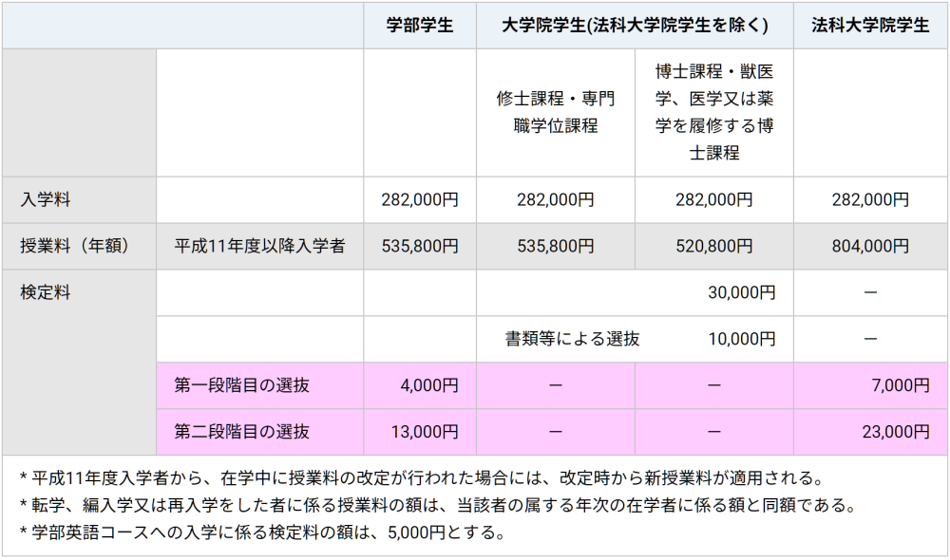This screenshot has height=560, width=950.
Task: Select the 23,000円 law school fee cell
Action: [x=870, y=432]
